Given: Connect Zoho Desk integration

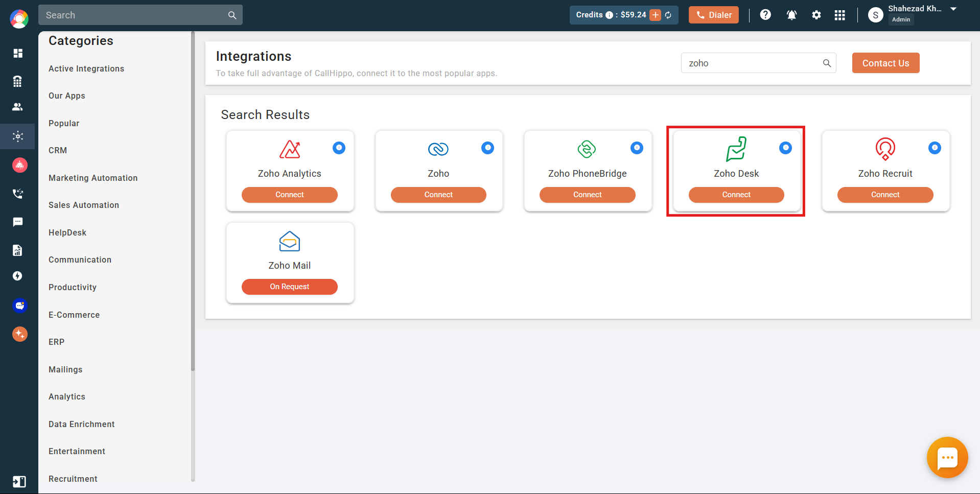Looking at the screenshot, I should coord(736,195).
